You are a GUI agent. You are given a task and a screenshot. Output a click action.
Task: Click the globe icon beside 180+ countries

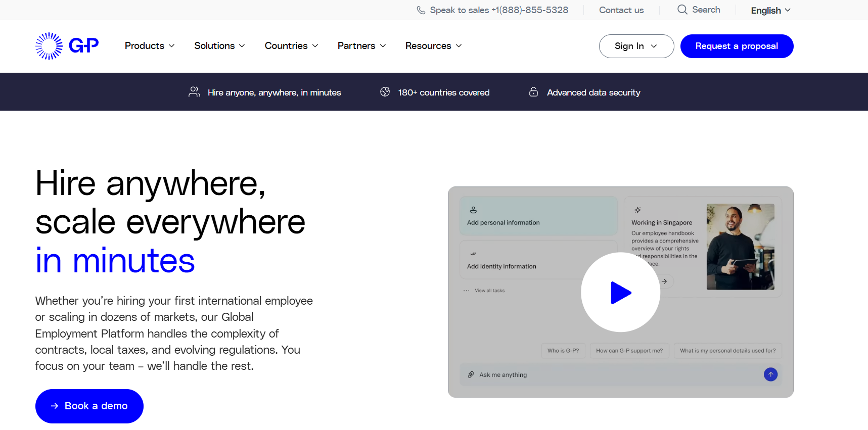pyautogui.click(x=385, y=92)
